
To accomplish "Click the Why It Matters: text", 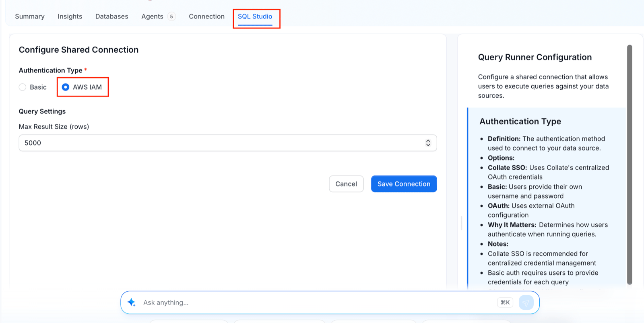I will point(512,225).
